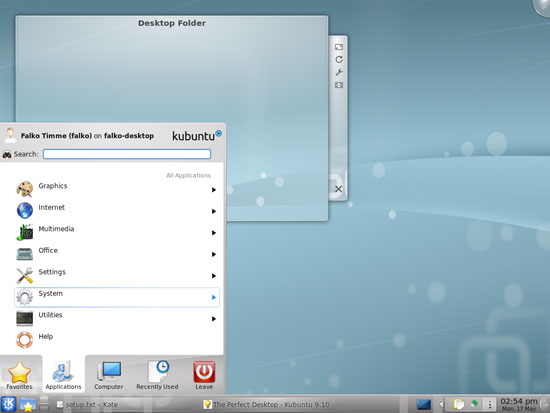
Task: Select the Internet globe icon
Action: click(25, 211)
